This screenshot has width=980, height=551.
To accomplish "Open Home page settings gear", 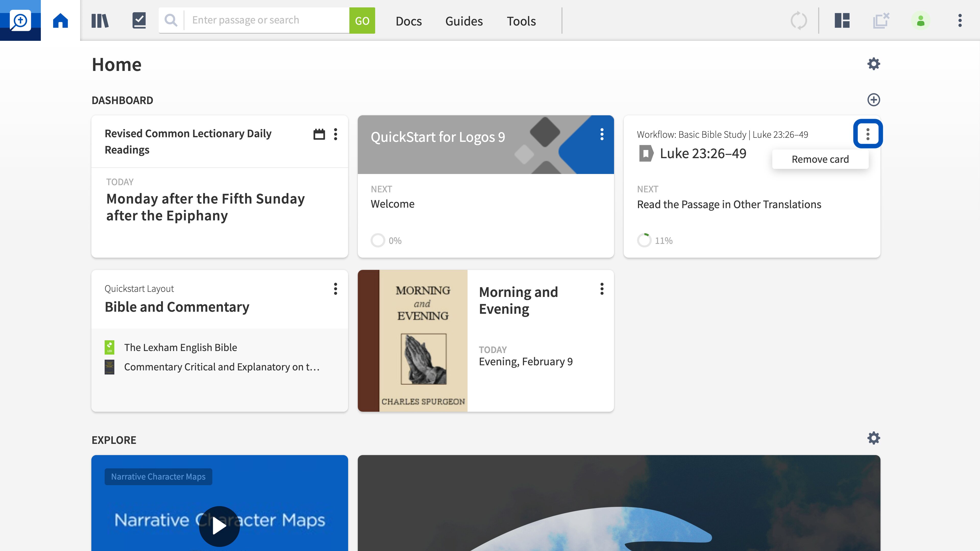I will (874, 64).
